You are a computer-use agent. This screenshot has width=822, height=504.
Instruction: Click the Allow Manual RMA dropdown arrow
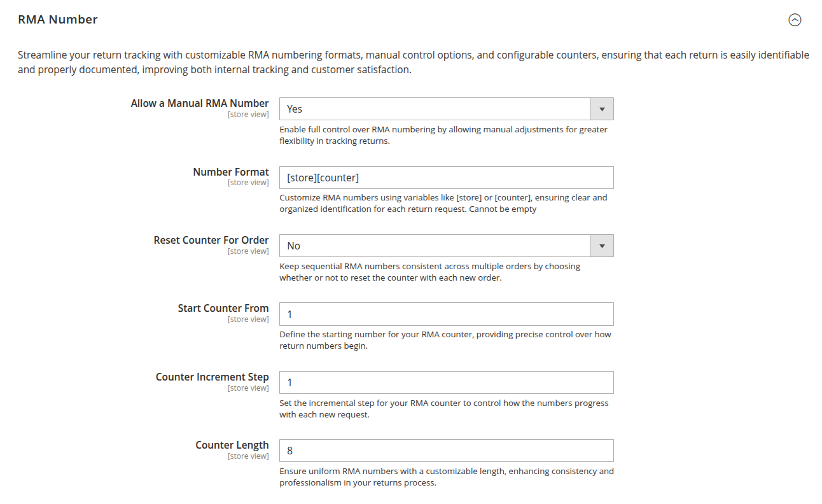(x=602, y=109)
